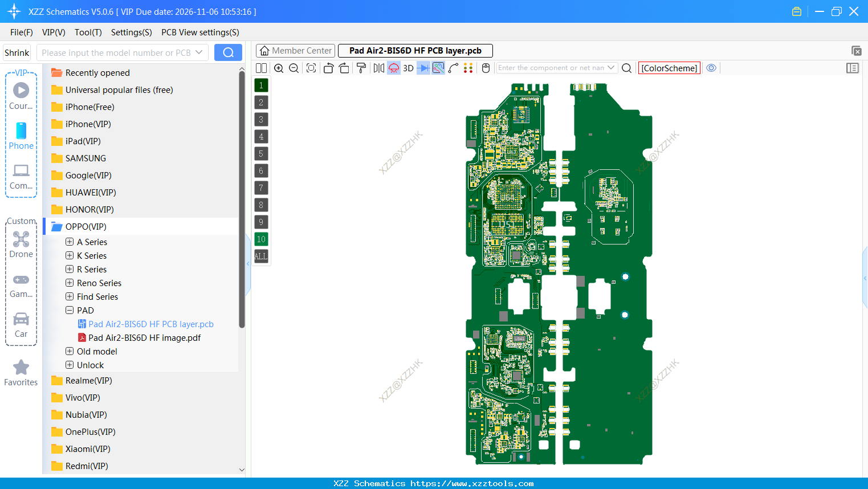Toggle the net visibility eye icon
Screen dimensions: 868x489
(711, 67)
